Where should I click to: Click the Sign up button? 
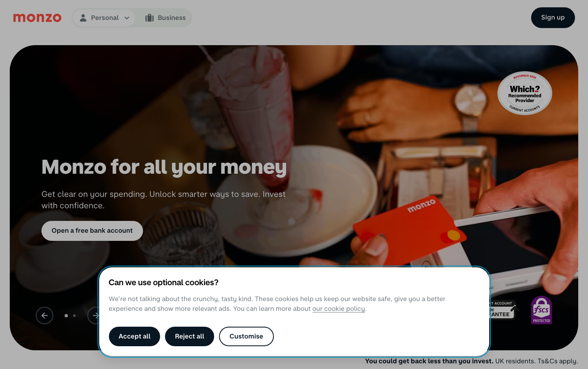click(553, 17)
